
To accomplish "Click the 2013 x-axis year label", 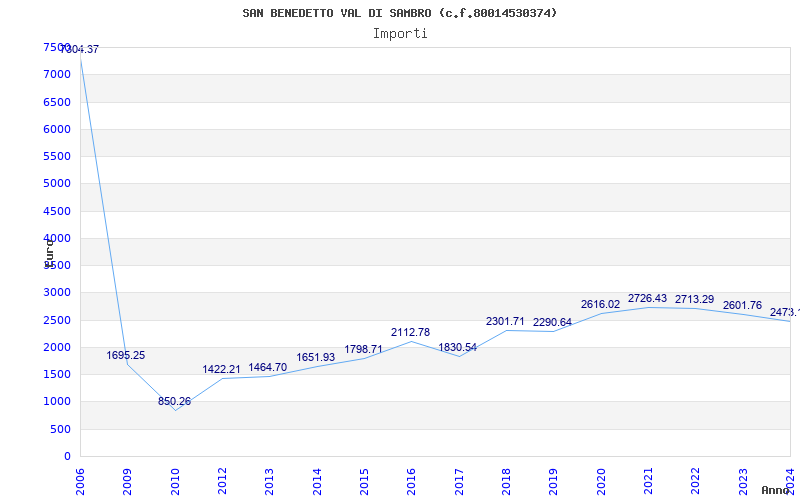I will tap(269, 482).
